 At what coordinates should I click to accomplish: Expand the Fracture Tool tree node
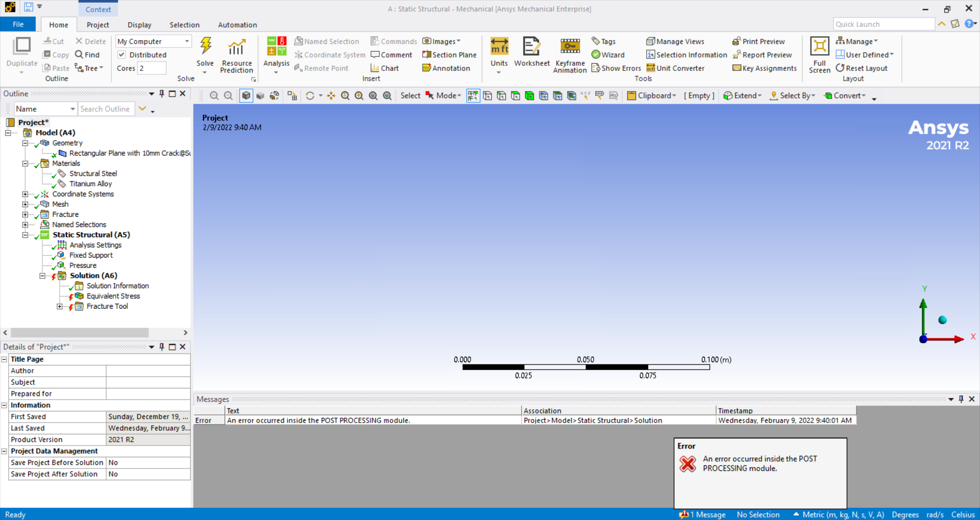(x=60, y=306)
